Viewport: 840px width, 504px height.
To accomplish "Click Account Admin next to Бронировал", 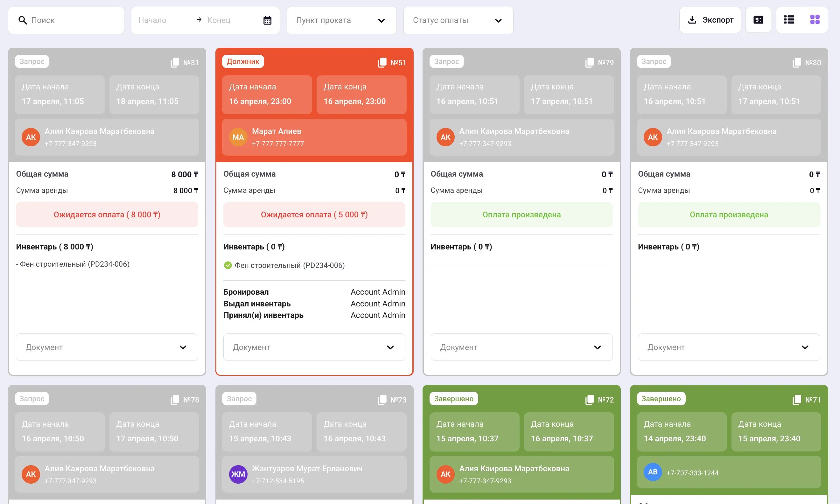I will 378,292.
